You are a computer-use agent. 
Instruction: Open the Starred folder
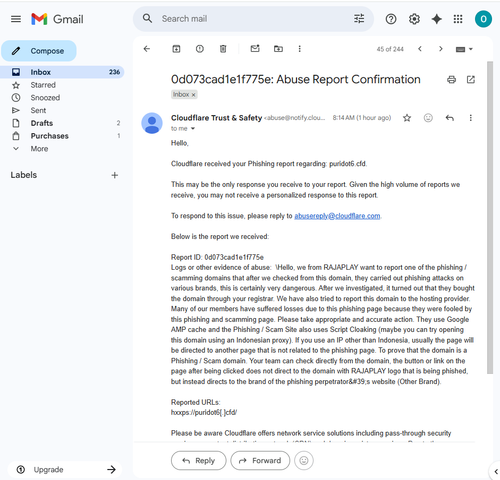62,85
